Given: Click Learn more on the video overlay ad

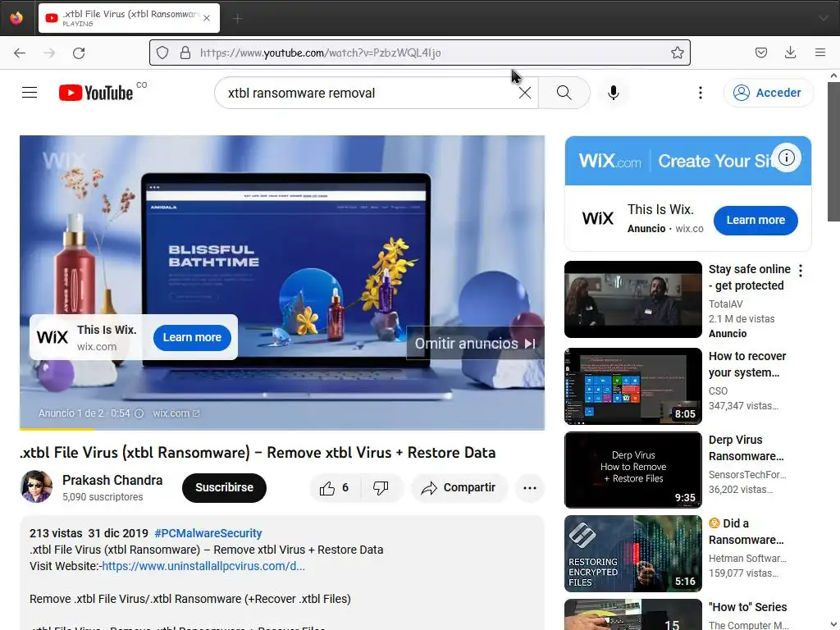Looking at the screenshot, I should [x=192, y=337].
